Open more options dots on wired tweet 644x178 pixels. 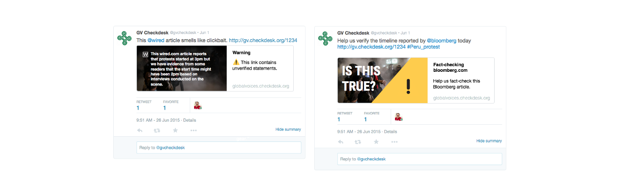pyautogui.click(x=194, y=130)
